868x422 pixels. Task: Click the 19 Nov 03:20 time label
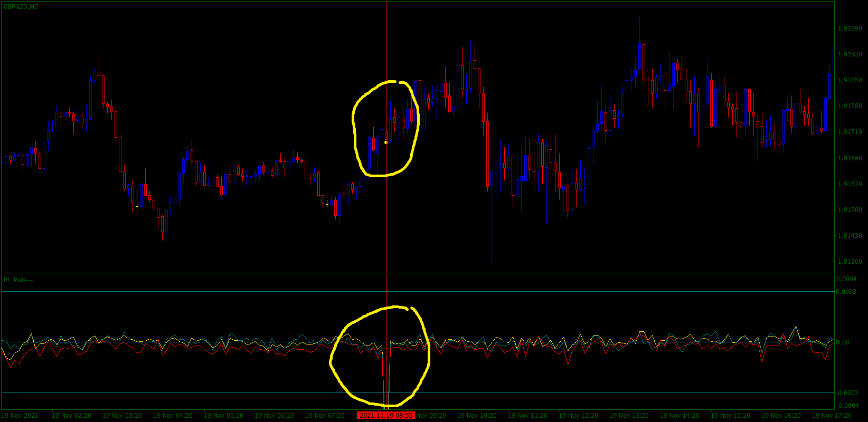pos(122,416)
